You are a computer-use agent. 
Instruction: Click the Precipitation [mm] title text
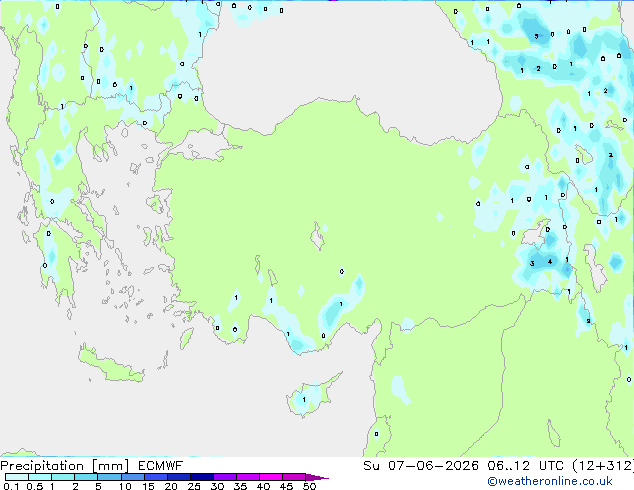(65, 466)
